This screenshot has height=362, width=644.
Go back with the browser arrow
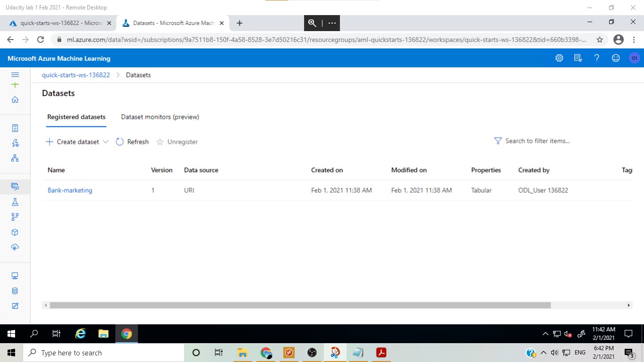coord(10,40)
